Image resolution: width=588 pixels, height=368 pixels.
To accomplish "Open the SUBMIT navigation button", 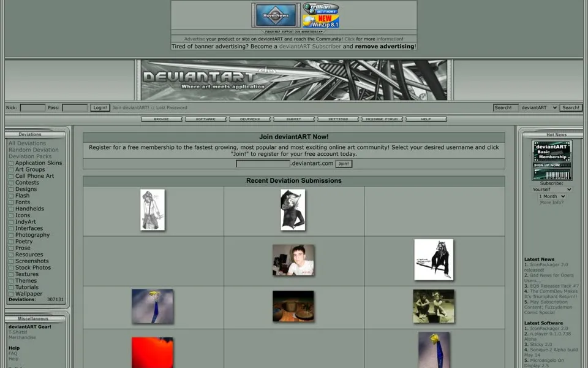I will coord(294,119).
